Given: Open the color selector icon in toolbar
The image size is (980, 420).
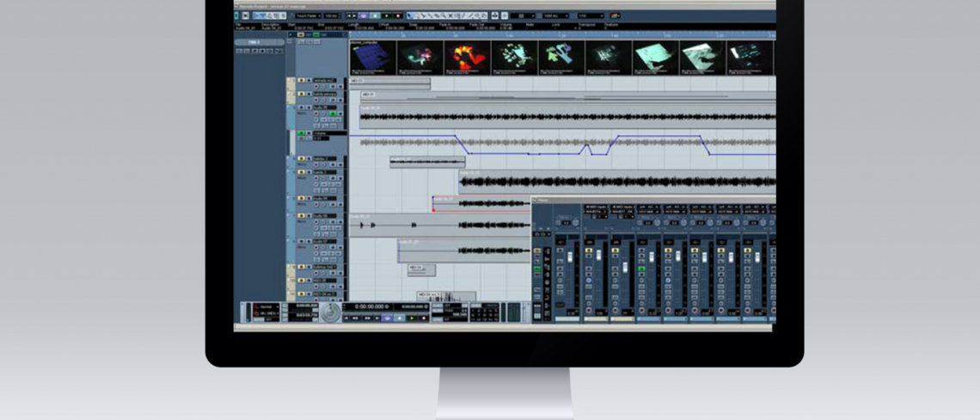Looking at the screenshot, I should pos(615,15).
